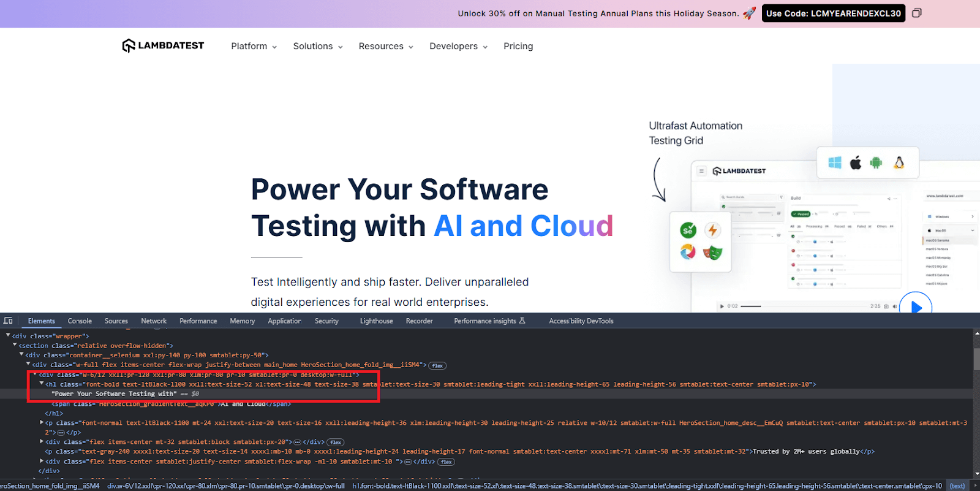Click the green Passed badge in preview
Image resolution: width=980 pixels, height=491 pixels.
[x=801, y=214]
